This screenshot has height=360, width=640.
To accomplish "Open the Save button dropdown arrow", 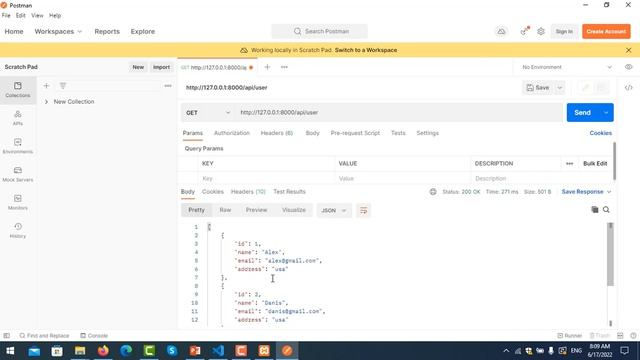I will [560, 88].
